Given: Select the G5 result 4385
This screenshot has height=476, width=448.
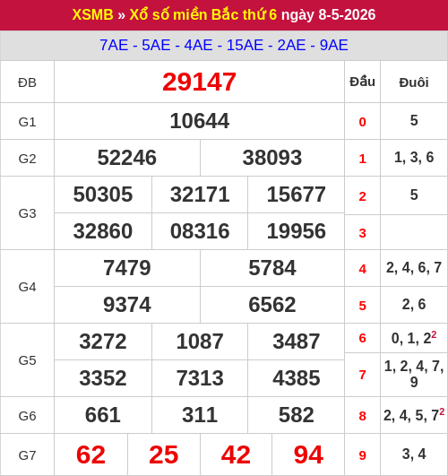Looking at the screenshot, I should 296,378.
